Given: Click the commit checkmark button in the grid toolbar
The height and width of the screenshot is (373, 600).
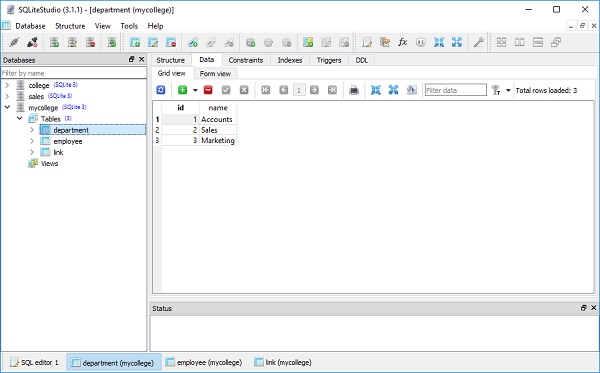Looking at the screenshot, I should [226, 90].
